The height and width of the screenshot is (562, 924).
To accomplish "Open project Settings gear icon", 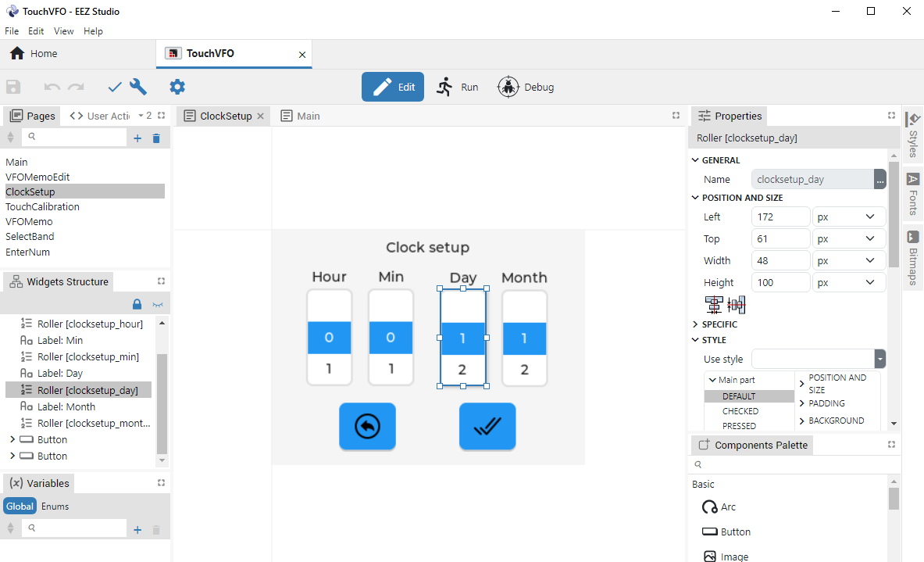I will click(x=177, y=87).
